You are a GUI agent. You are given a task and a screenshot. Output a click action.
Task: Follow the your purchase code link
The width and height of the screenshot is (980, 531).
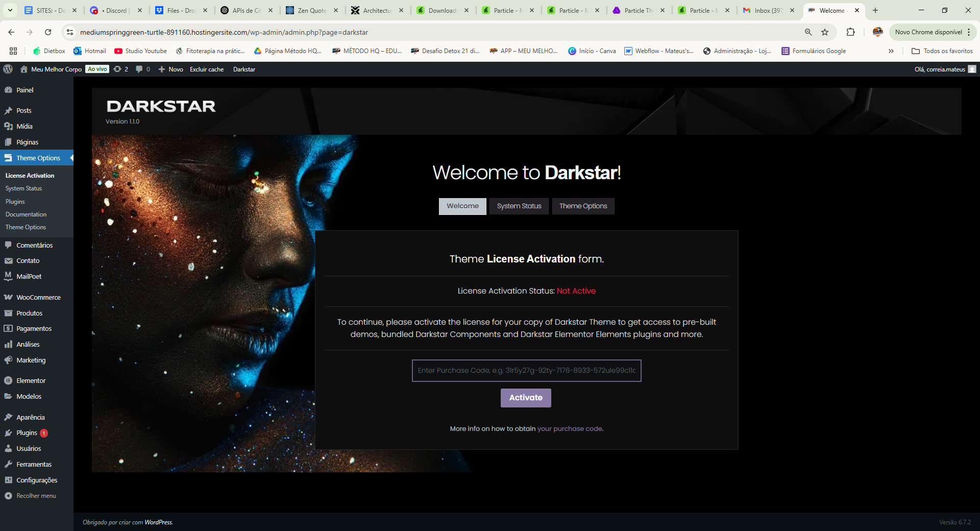(570, 429)
